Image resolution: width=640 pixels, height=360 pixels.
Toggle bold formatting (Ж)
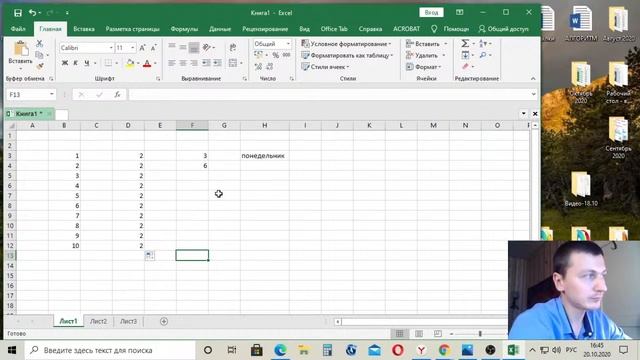tap(64, 63)
